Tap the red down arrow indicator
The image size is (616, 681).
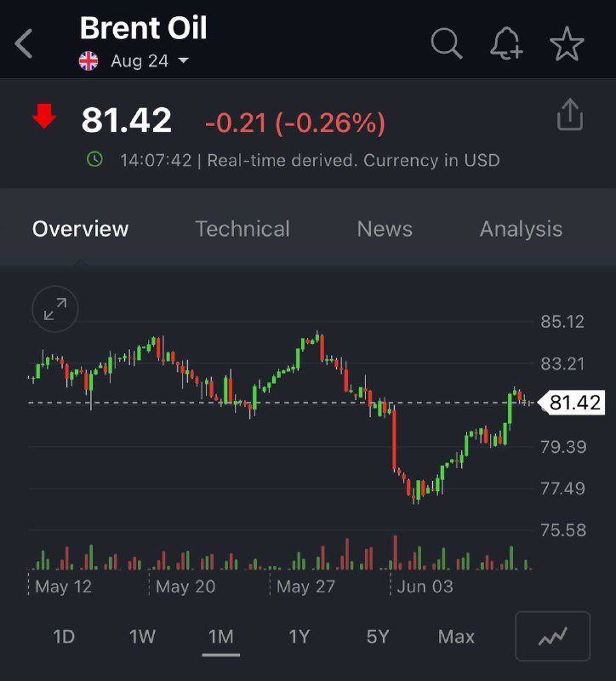click(x=44, y=117)
